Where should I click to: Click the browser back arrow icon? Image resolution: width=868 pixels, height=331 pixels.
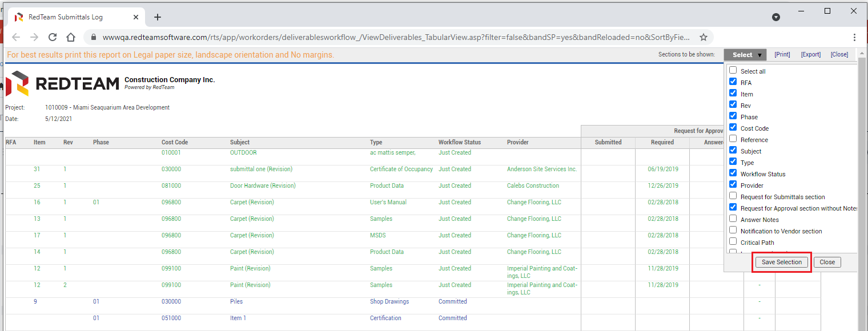pyautogui.click(x=16, y=37)
